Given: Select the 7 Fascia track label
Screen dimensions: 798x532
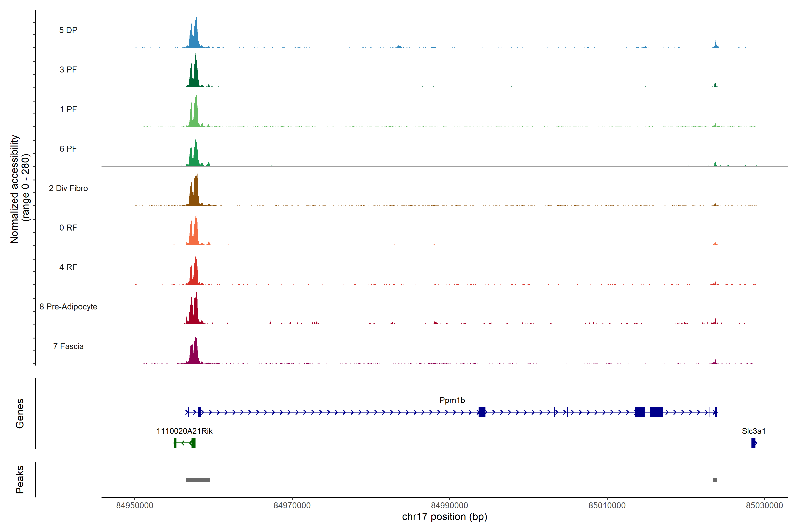Looking at the screenshot, I should 68,346.
